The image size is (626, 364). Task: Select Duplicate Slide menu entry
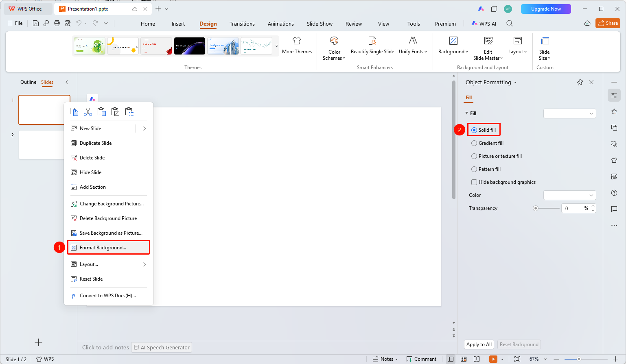point(109,143)
